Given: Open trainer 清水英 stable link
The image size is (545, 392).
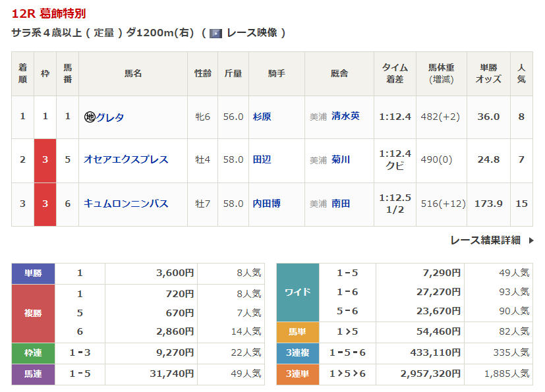Looking at the screenshot, I should (x=345, y=116).
